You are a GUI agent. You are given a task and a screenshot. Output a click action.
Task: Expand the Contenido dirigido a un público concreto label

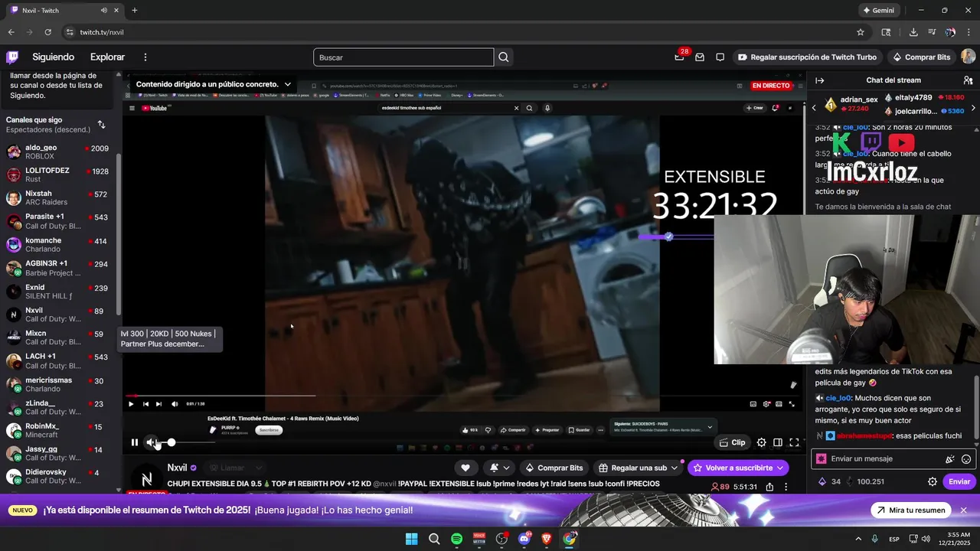pyautogui.click(x=214, y=84)
